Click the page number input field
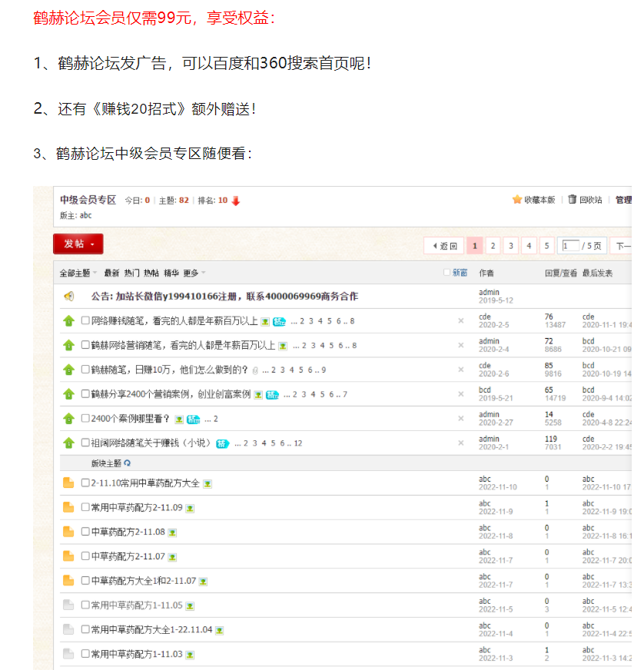Image resolution: width=644 pixels, height=670 pixels. point(570,246)
